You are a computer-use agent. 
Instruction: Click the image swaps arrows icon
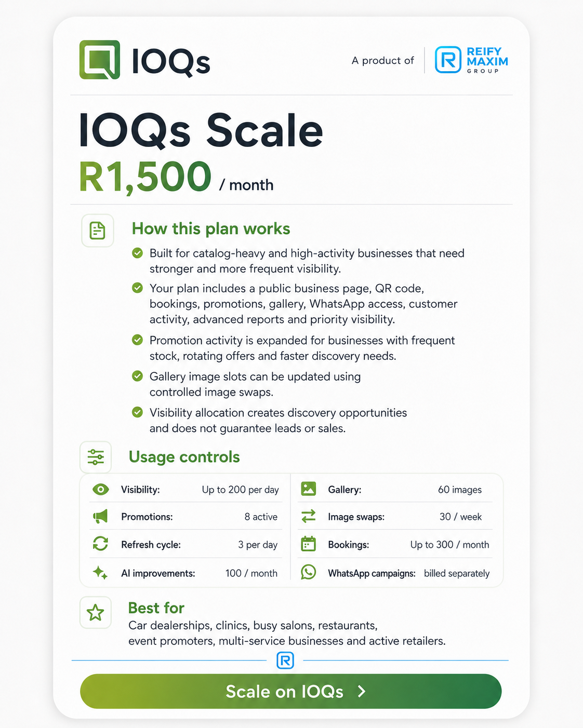tap(309, 516)
